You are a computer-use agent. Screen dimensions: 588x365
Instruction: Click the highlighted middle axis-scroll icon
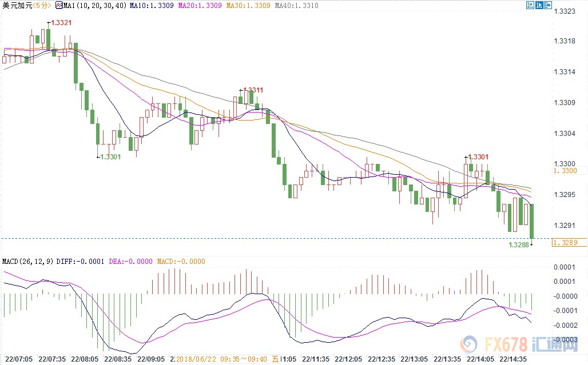(x=539, y=5)
